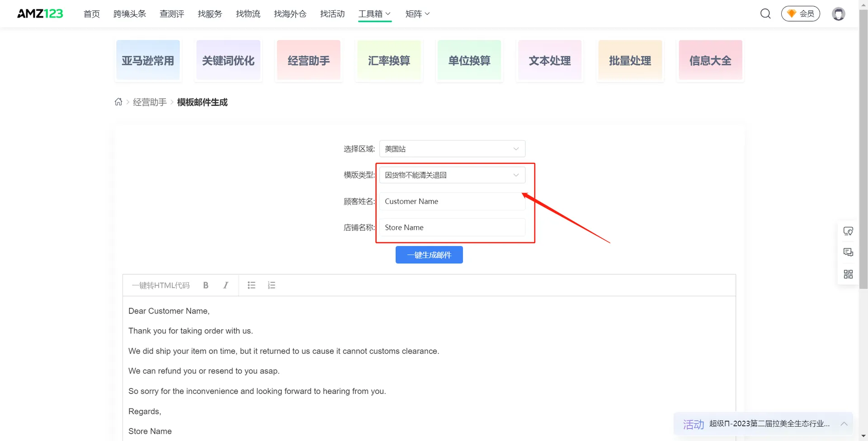Open the customer service sidebar icon
Viewport: 868px width, 441px height.
pos(848,231)
